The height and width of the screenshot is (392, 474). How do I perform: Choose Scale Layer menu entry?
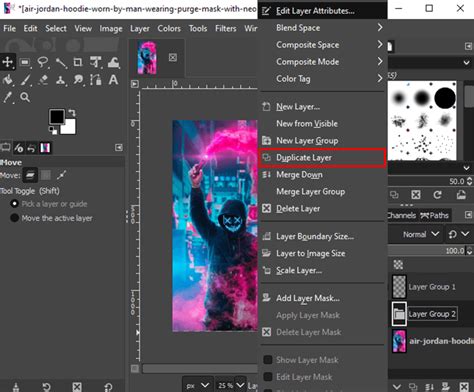pos(322,270)
